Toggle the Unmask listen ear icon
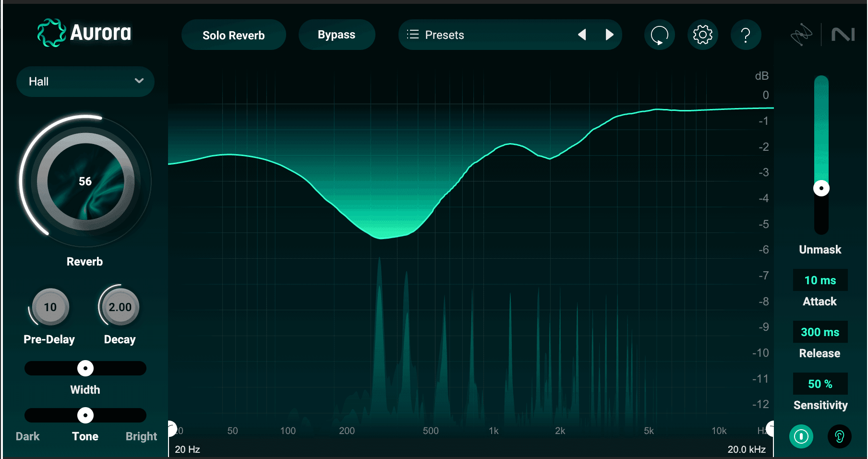The height and width of the screenshot is (459, 868). tap(839, 436)
